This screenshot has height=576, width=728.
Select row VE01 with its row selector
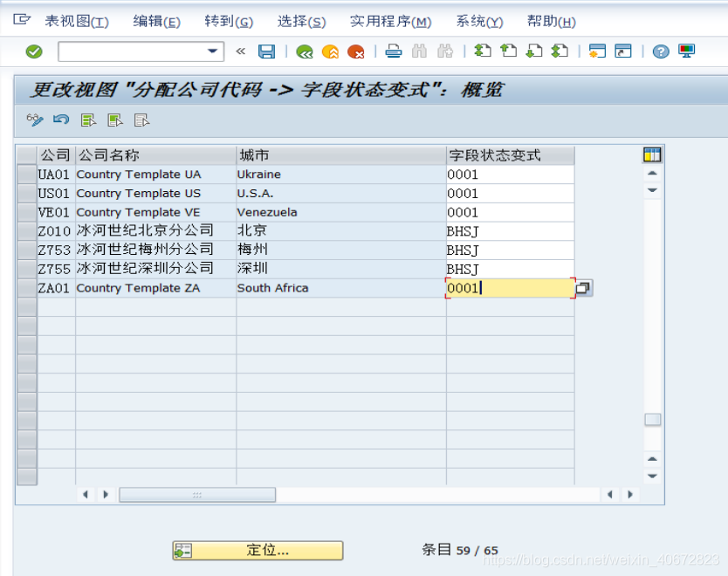point(27,213)
